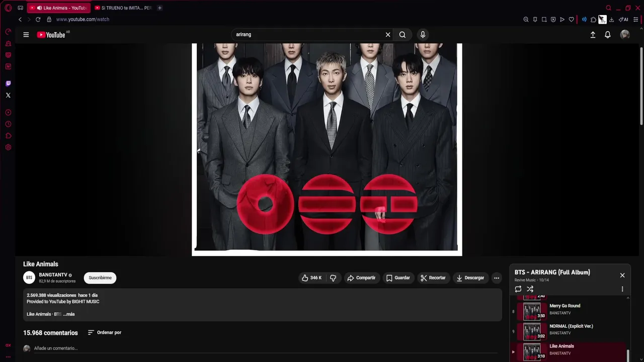
Task: Open GX Control speedometer in sidebar
Action: (8, 32)
